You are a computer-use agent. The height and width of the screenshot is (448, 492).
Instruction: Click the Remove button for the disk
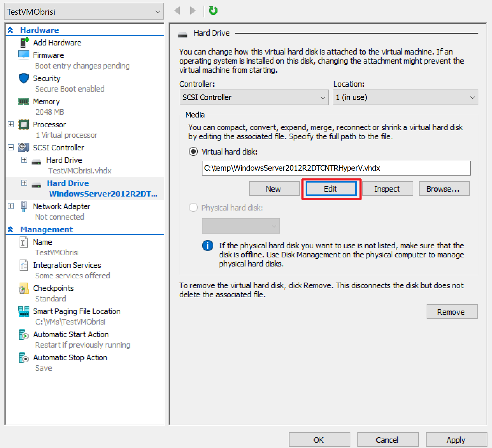pos(451,312)
